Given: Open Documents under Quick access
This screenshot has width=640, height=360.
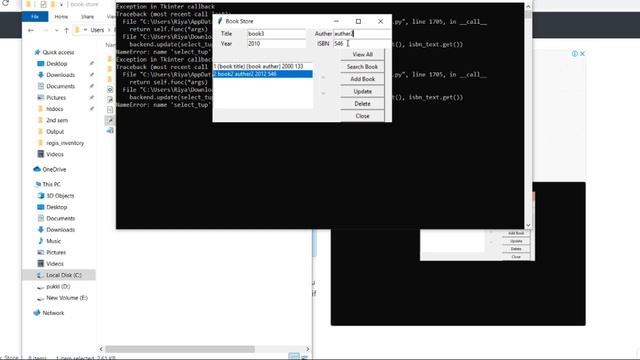Looking at the screenshot, I should click(60, 87).
